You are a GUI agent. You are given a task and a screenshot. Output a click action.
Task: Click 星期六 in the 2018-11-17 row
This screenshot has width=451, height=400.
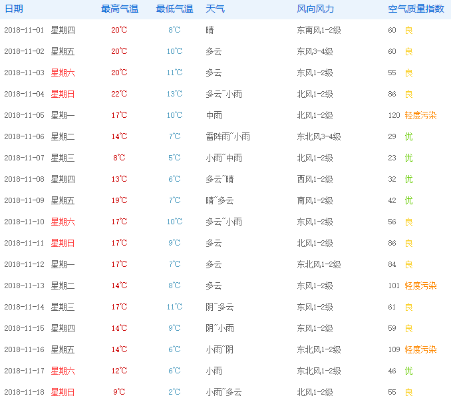(63, 371)
